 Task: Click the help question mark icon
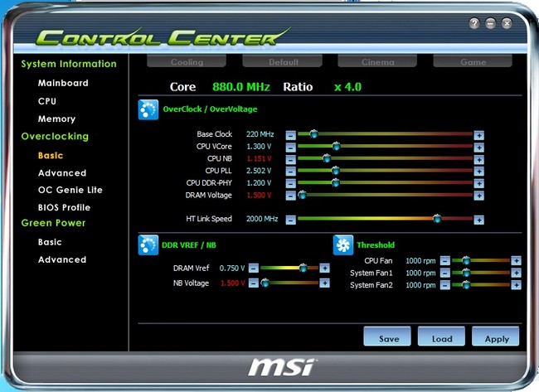click(x=474, y=23)
